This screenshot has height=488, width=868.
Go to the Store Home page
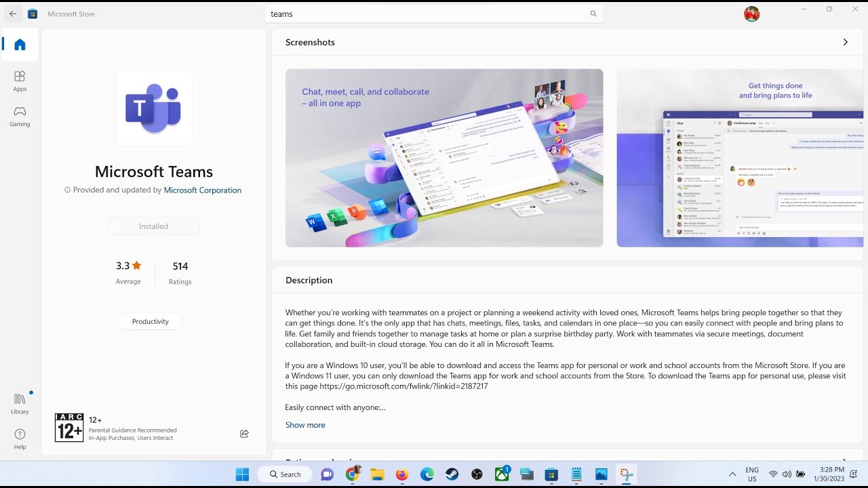pyautogui.click(x=20, y=45)
